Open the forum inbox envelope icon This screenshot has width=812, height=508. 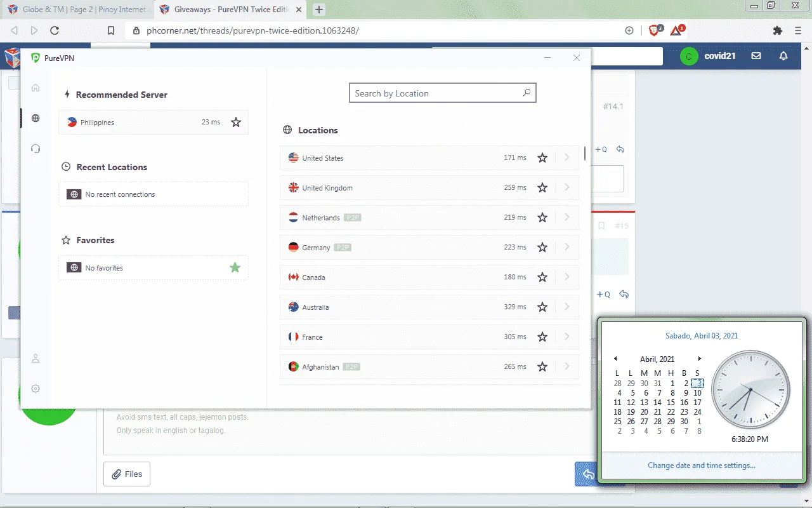pos(756,56)
